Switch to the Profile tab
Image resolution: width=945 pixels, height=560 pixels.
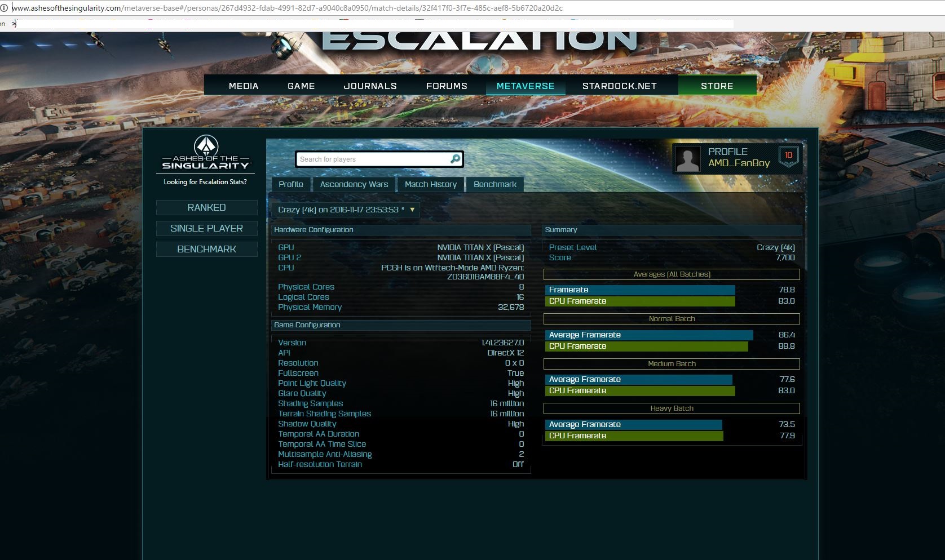291,184
